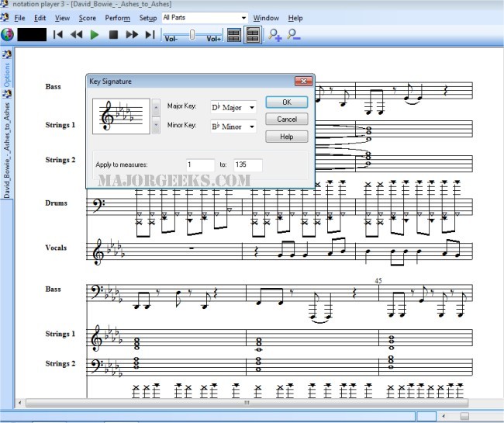Click Cancel in the Key Signature dialog

coord(286,119)
